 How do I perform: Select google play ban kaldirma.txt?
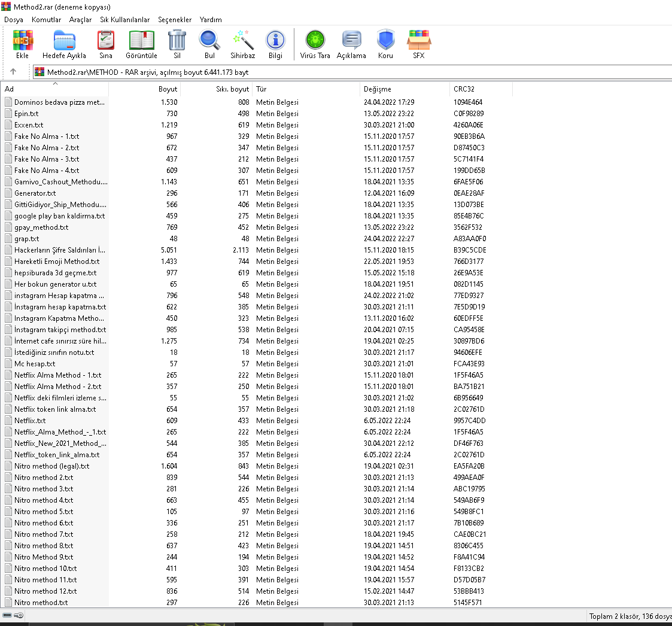click(60, 215)
